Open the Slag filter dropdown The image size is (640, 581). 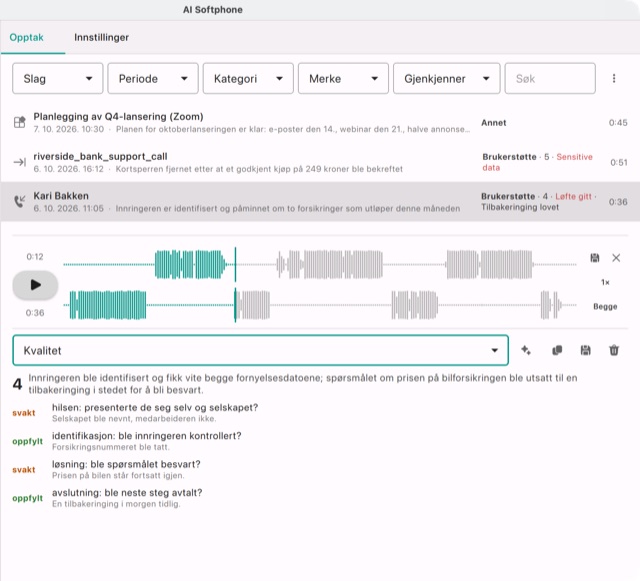(58, 78)
